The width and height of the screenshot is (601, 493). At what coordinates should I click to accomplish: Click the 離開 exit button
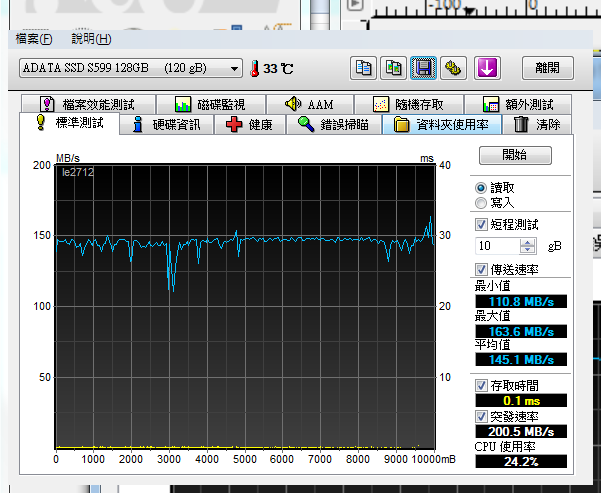click(x=548, y=68)
